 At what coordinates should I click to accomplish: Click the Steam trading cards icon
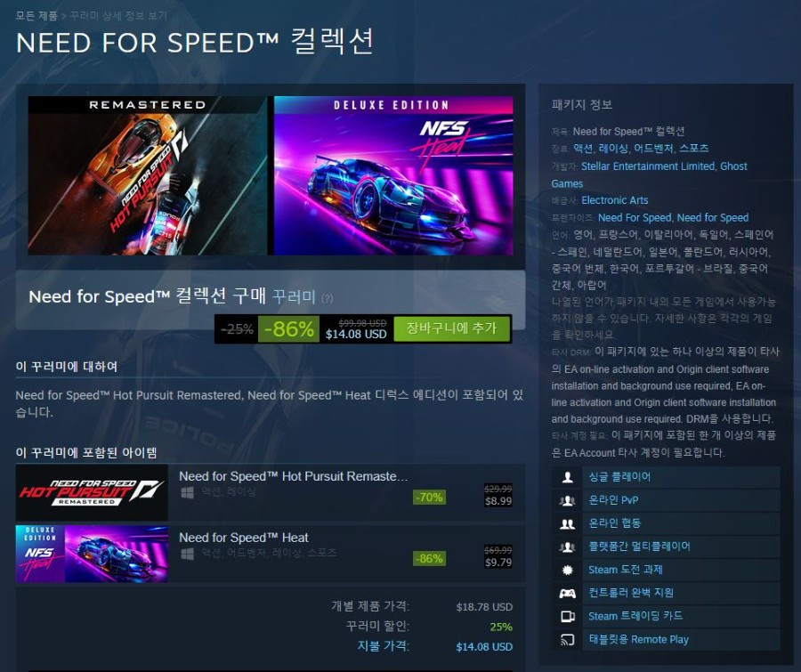coord(567,617)
